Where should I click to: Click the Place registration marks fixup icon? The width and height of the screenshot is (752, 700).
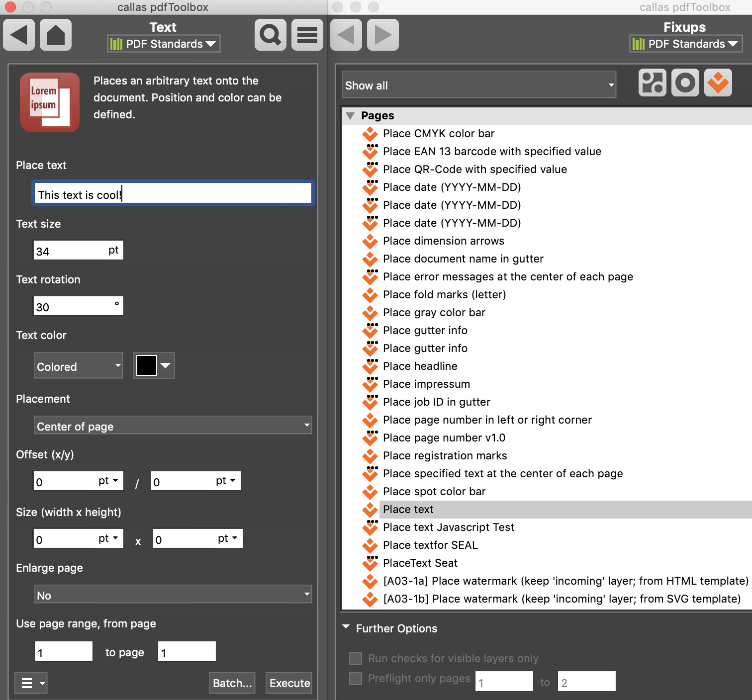370,456
